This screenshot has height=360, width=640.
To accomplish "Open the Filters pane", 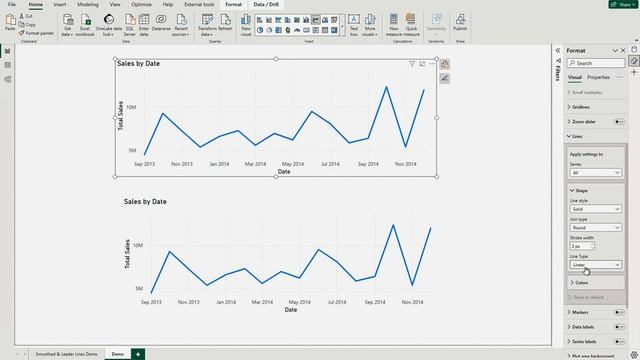I will click(x=558, y=70).
